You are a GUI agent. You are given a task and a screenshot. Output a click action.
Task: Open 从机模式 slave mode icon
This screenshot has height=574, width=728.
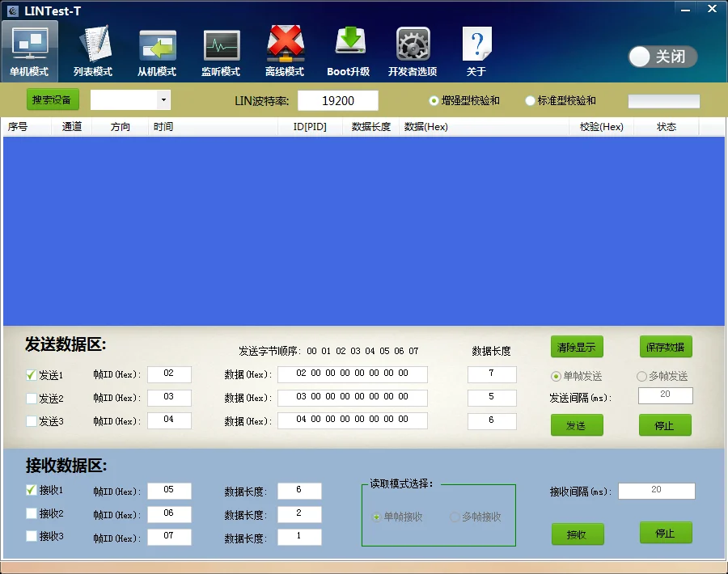(157, 50)
